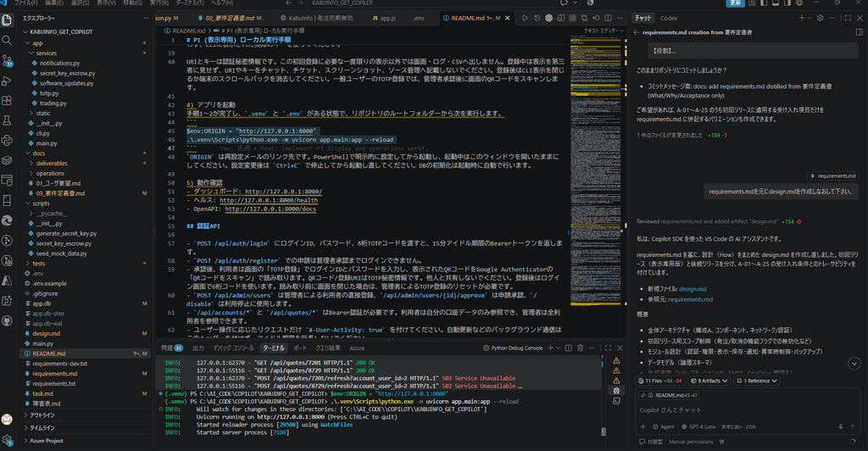Open the GPT-6 Luna model picker
868x451 pixels.
698,426
